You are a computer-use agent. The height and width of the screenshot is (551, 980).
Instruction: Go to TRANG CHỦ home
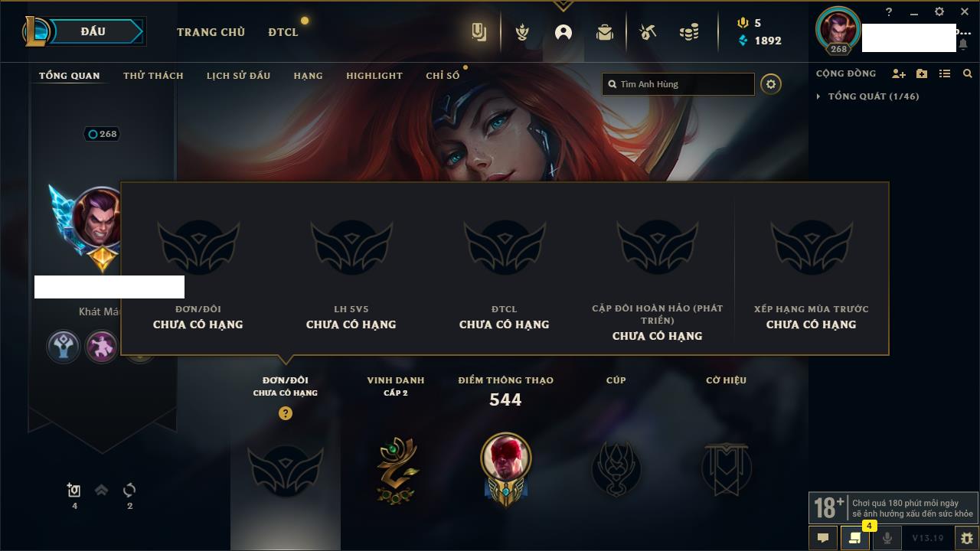[x=211, y=32]
